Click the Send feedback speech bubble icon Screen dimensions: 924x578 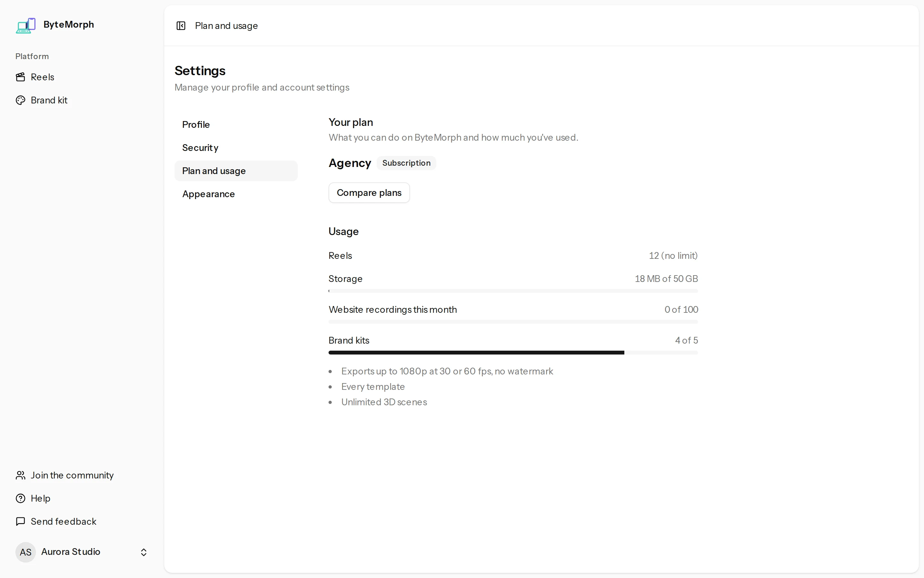[20, 521]
